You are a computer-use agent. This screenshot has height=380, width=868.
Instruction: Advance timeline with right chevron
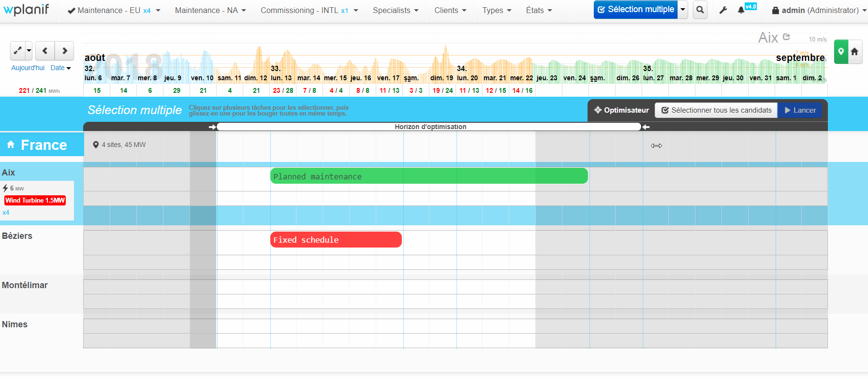(64, 51)
